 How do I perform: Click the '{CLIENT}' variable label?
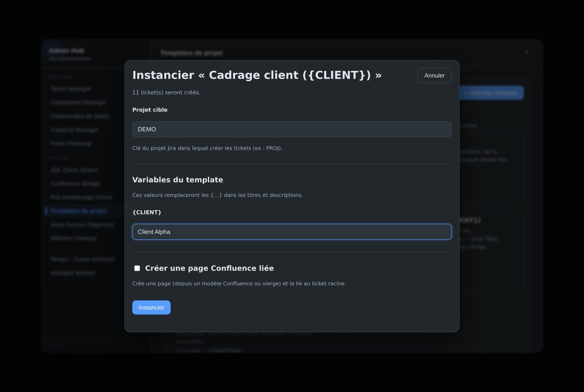(147, 212)
